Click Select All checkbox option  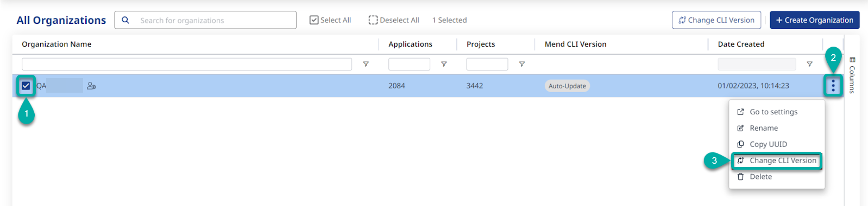(330, 20)
